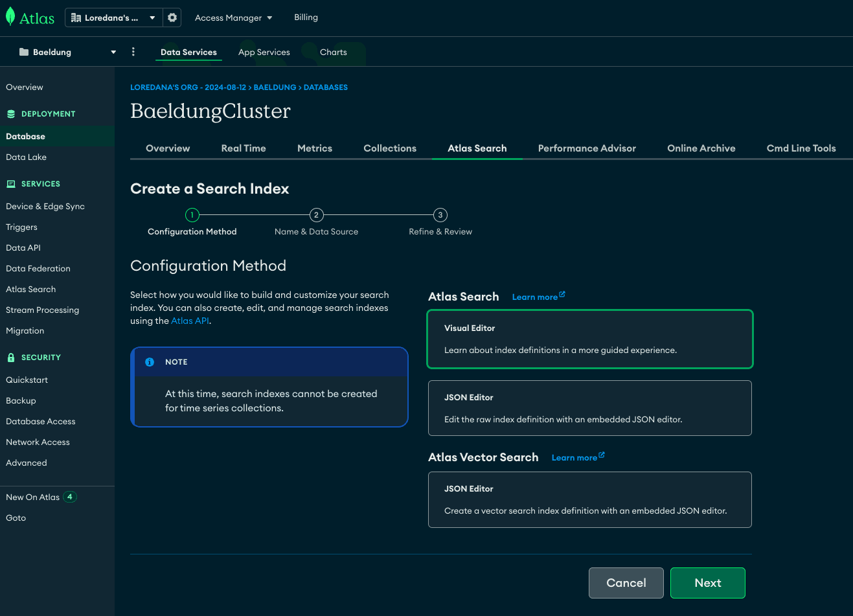Open the Cmd Line Tools tab
Screen dimensions: 853x616
point(801,148)
